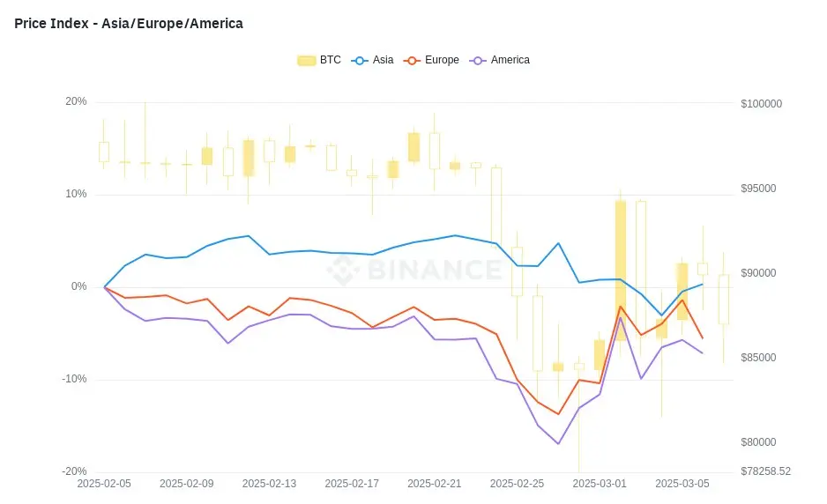Click the yellow BTC legend swatch

coord(307,60)
